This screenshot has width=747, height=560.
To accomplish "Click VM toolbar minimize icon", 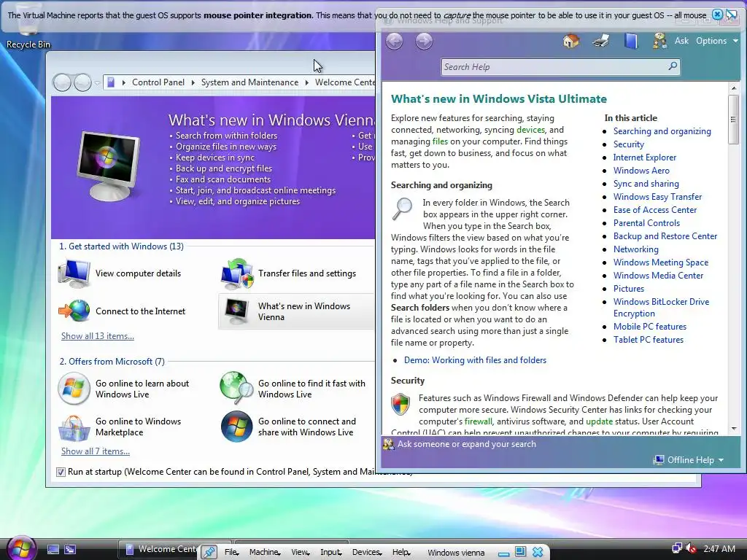I will pyautogui.click(x=504, y=553).
